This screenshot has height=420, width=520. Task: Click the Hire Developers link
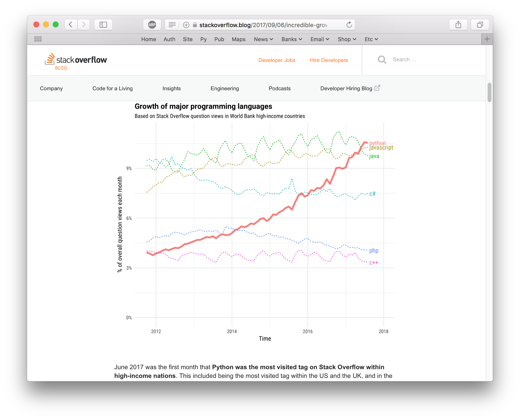(329, 60)
